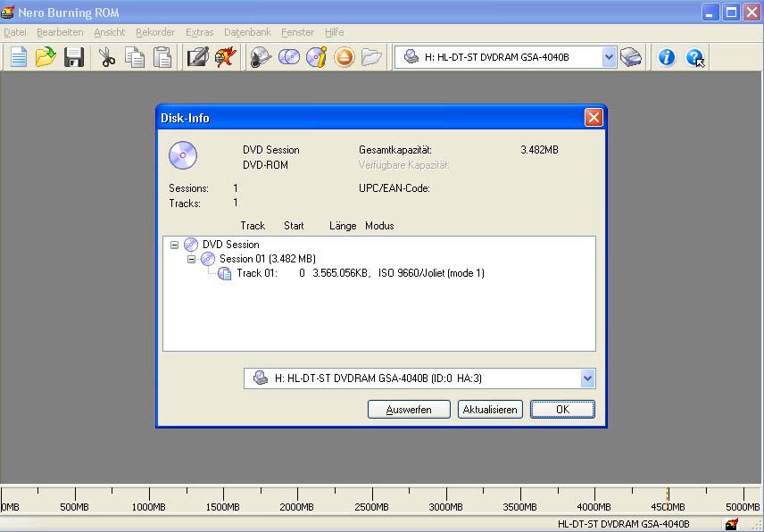
Task: Open the Disk-Info drive selection dropdown
Action: (x=587, y=378)
